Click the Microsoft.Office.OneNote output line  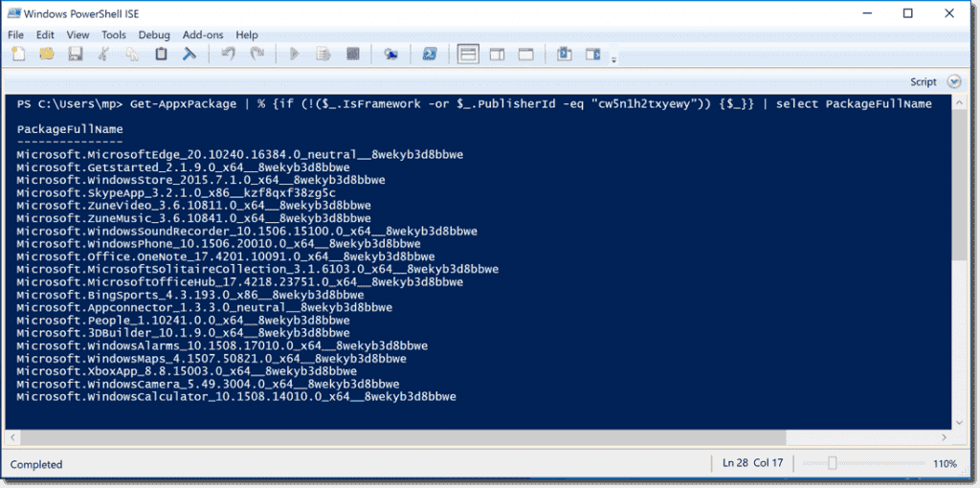226,256
